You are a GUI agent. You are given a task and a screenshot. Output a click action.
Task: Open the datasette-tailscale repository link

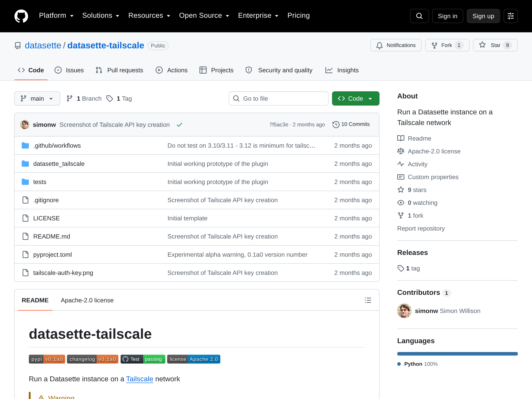106,45
